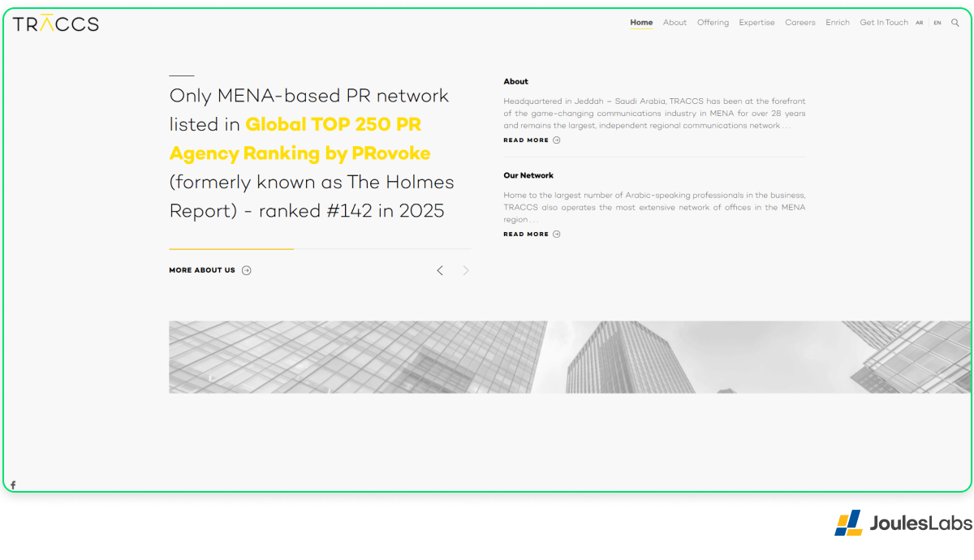Open the search magnifier icon
Screen dimensions: 974x560
(955, 23)
